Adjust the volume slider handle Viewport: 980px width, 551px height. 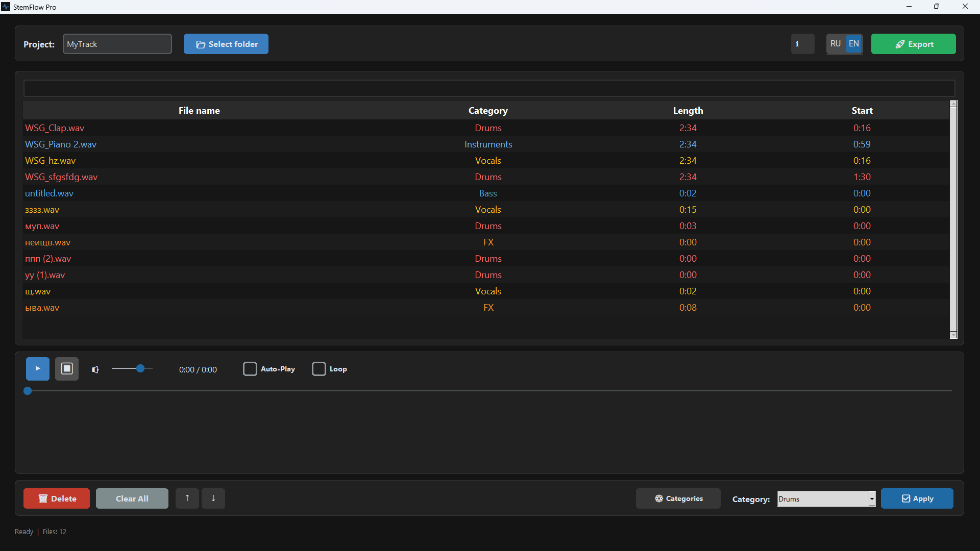(x=140, y=368)
